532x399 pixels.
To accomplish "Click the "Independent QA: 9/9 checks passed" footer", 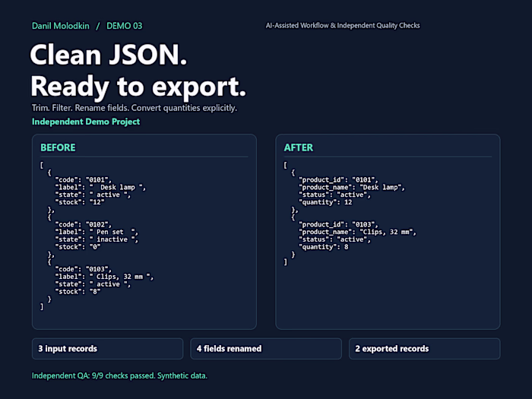I will [x=93, y=376].
